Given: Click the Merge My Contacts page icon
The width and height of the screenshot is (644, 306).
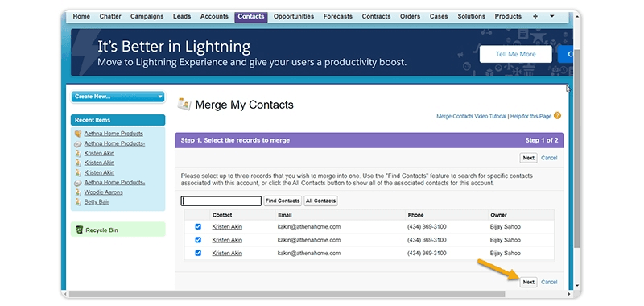Looking at the screenshot, I should [184, 105].
